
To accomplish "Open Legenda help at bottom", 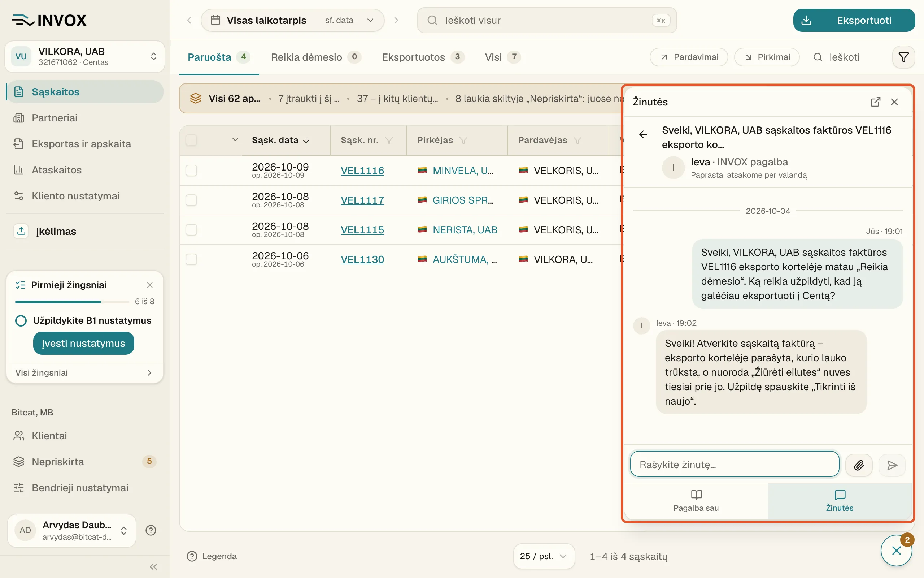I will (x=212, y=556).
